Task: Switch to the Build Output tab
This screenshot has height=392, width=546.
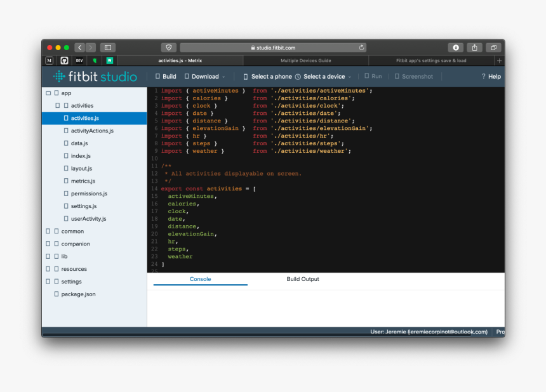Action: (303, 279)
